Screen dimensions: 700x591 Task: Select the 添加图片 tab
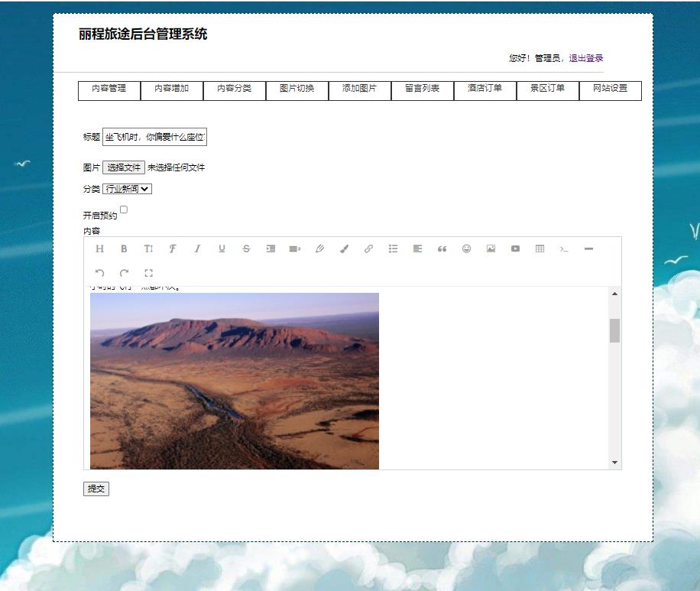[360, 91]
